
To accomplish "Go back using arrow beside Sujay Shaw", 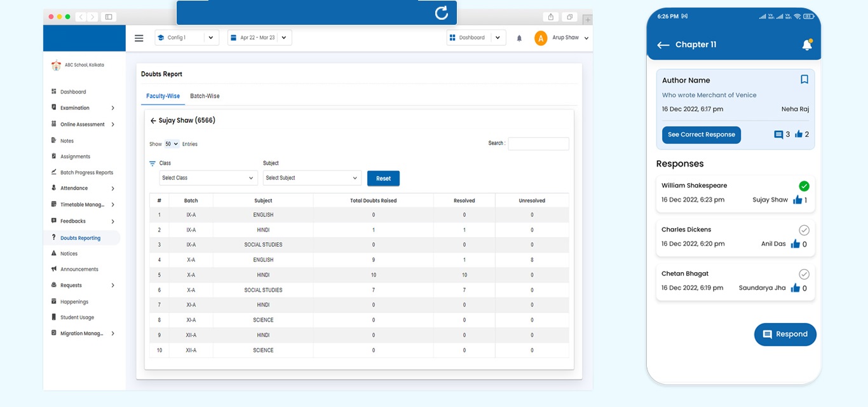I will 153,121.
